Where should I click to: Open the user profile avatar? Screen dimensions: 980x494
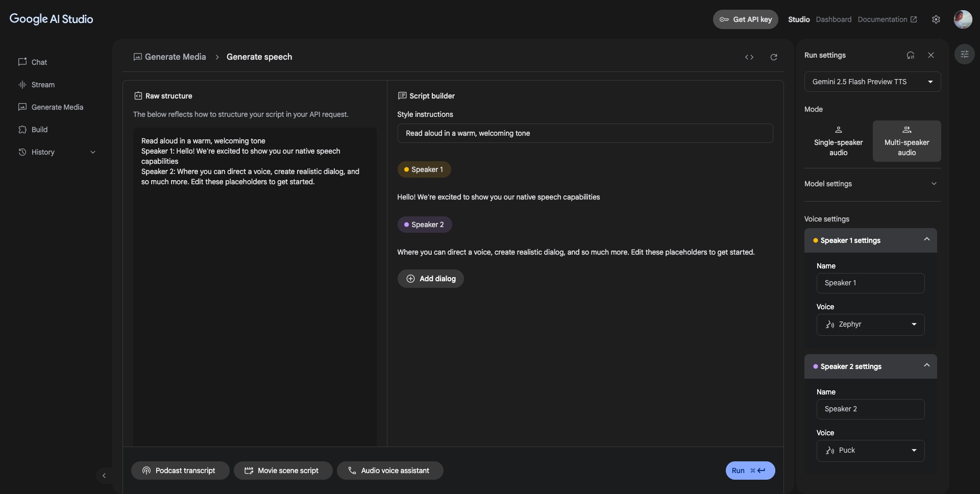tap(963, 19)
